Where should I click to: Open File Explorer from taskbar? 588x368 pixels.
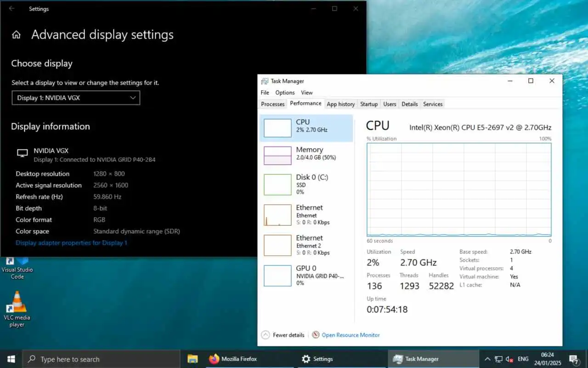(x=192, y=359)
